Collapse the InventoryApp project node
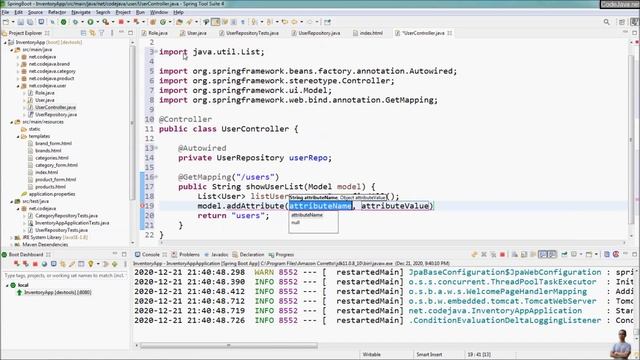Image resolution: width=640 pixels, height=360 pixels. click(x=5, y=42)
